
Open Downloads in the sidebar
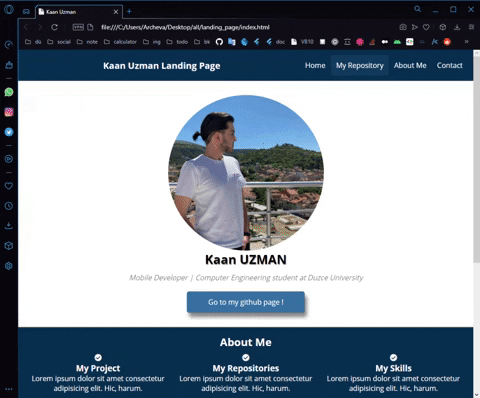(9, 226)
